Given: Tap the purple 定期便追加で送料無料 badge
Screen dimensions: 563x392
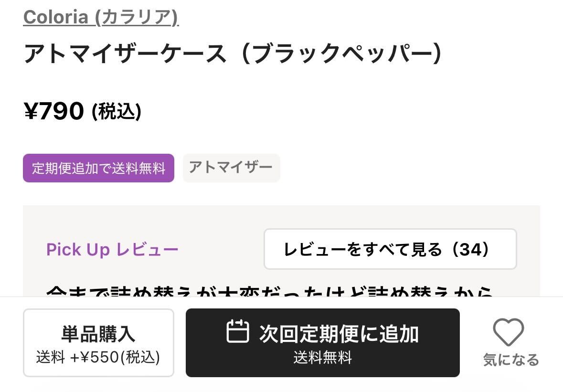Looking at the screenshot, I should pyautogui.click(x=98, y=168).
